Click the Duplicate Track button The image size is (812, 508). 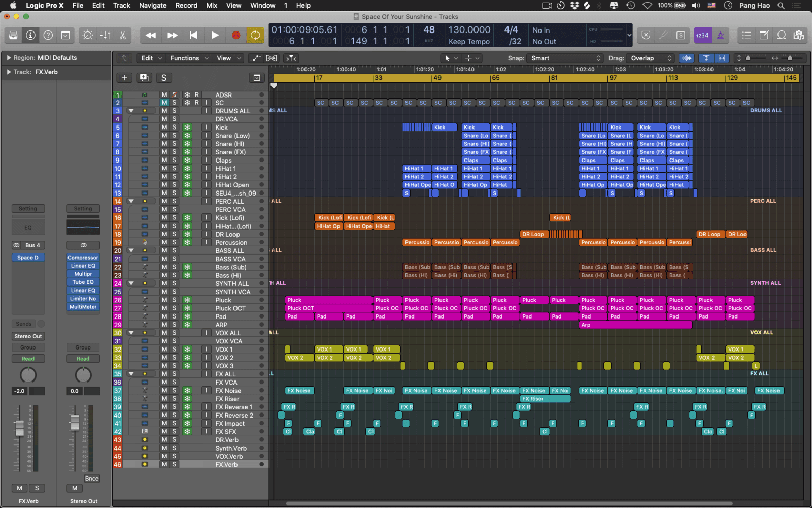click(x=144, y=78)
